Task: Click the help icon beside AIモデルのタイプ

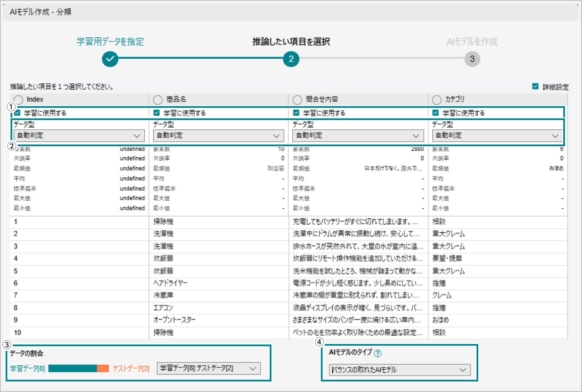Action: coord(377,353)
